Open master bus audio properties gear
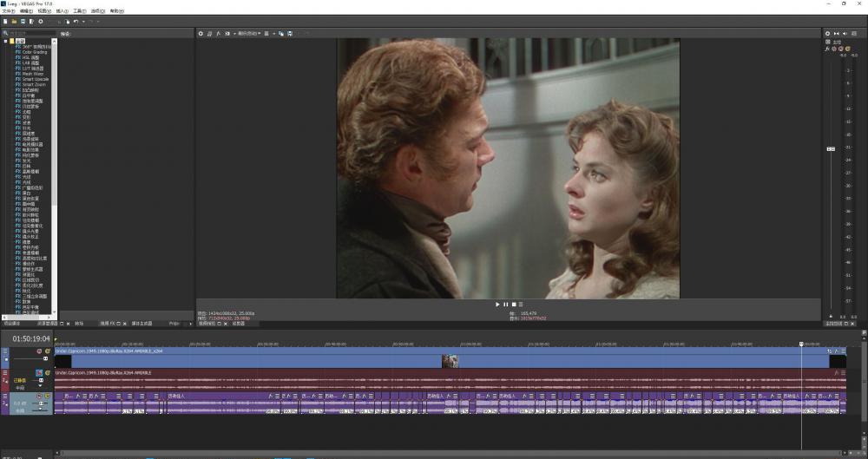868x459 pixels. tap(827, 34)
